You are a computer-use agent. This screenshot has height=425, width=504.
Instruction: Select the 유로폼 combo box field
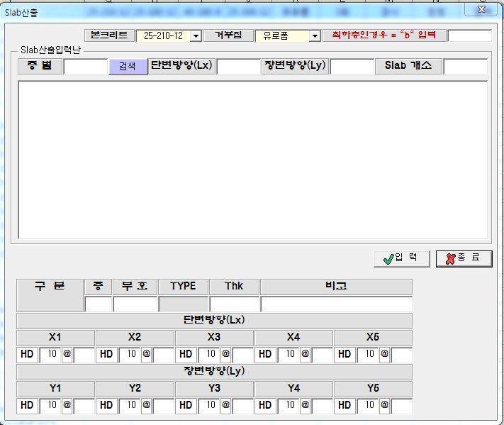288,35
